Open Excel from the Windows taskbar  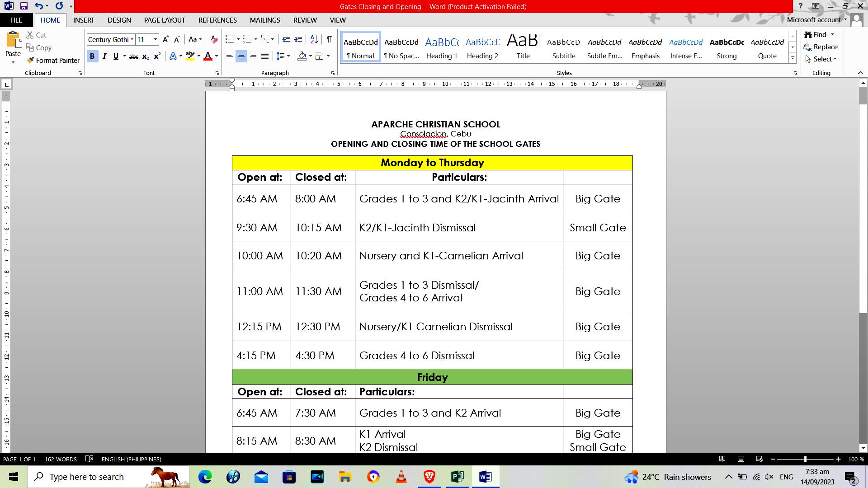(457, 477)
